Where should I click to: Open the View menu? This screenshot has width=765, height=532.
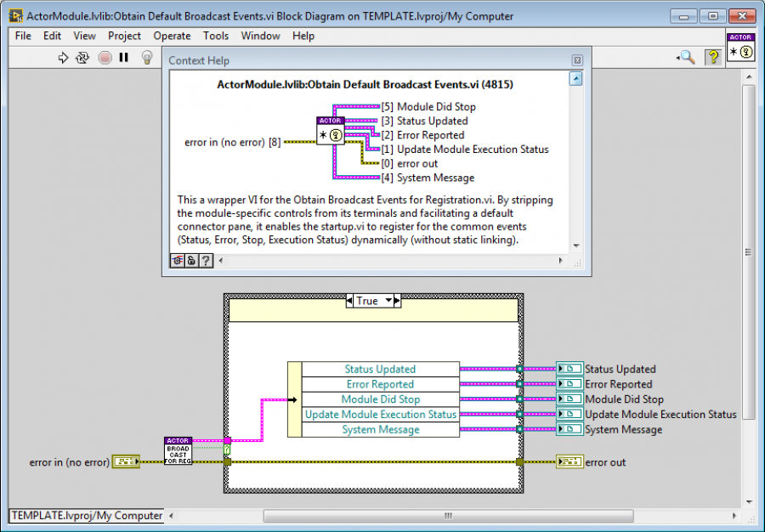tap(84, 36)
